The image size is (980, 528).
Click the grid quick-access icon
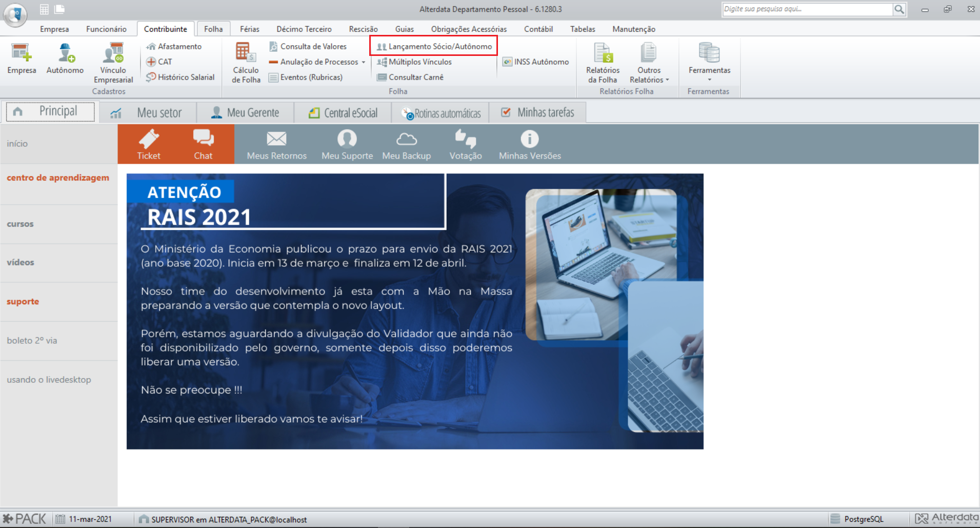coord(45,9)
